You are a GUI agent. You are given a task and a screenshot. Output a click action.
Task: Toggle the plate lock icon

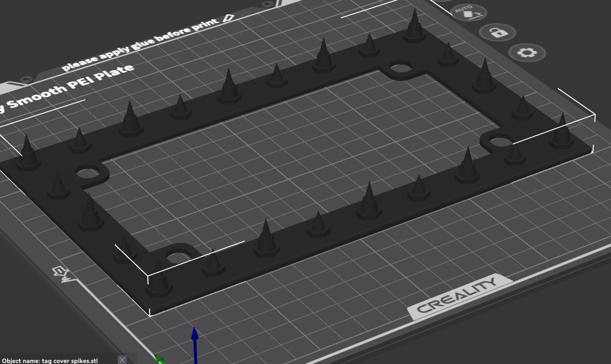(x=497, y=33)
